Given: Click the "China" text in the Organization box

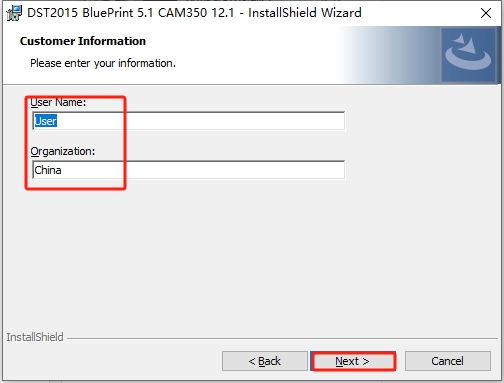Looking at the screenshot, I should [48, 170].
